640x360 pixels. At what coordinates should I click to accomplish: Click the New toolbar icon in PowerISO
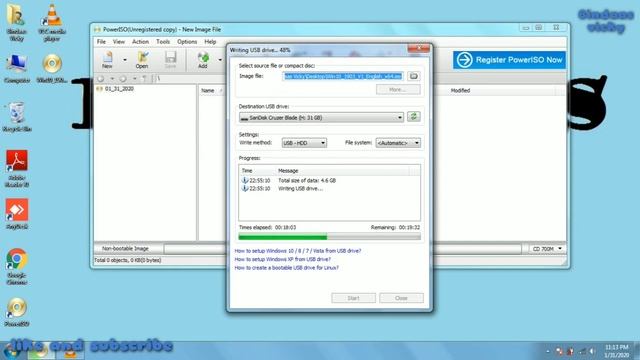tap(107, 60)
